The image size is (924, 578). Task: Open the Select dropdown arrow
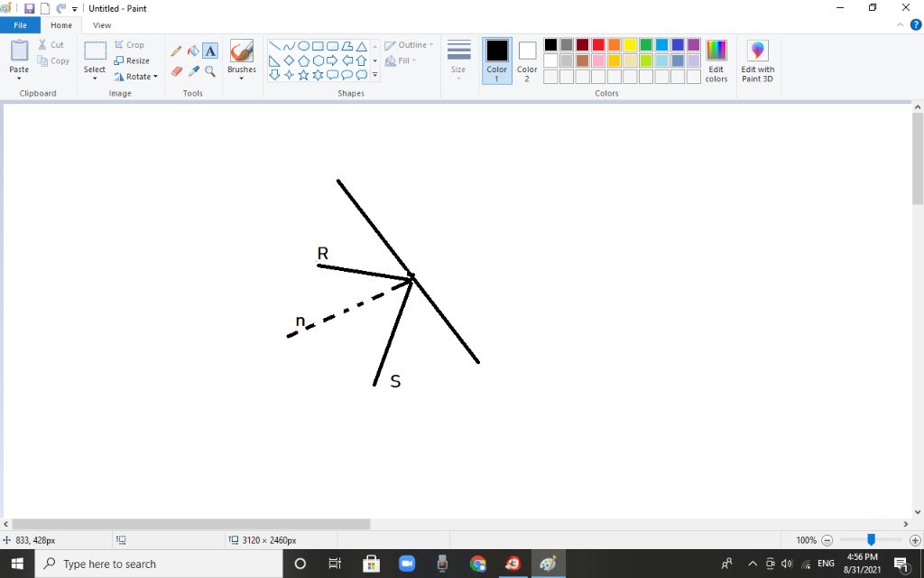pos(94,79)
